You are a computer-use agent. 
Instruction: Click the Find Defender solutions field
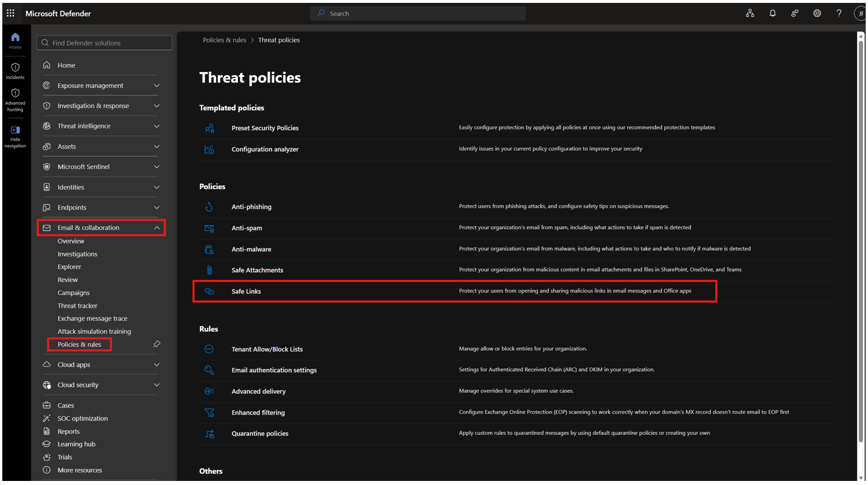(104, 43)
